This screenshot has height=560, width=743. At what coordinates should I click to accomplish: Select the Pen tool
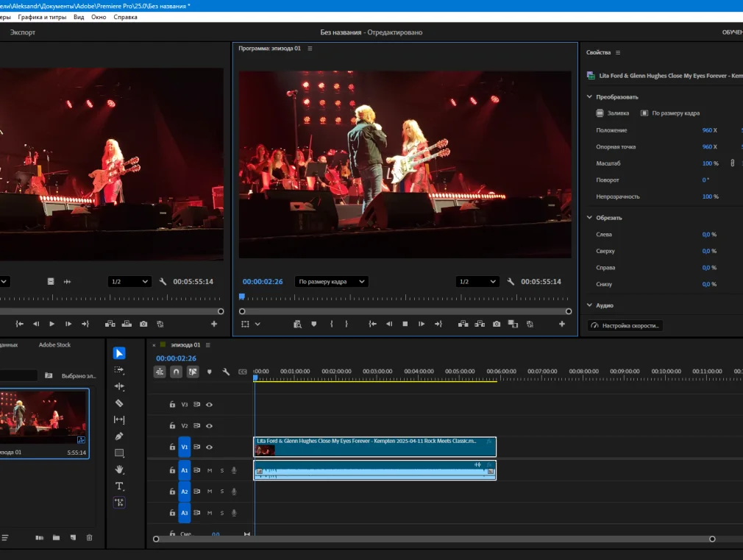[119, 436]
